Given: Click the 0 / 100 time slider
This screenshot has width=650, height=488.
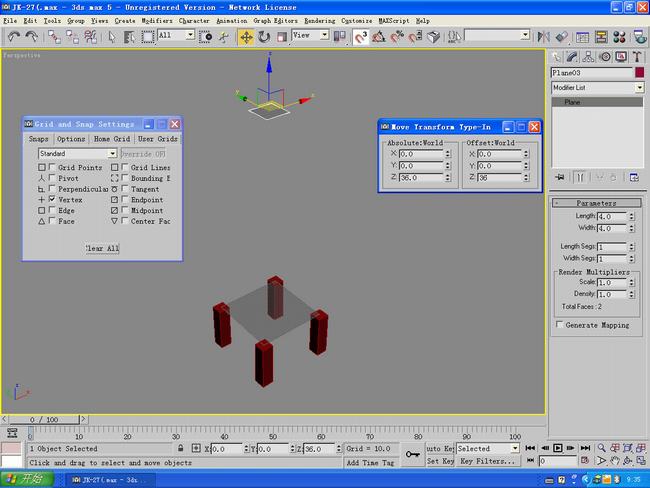Looking at the screenshot, I should 44,420.
